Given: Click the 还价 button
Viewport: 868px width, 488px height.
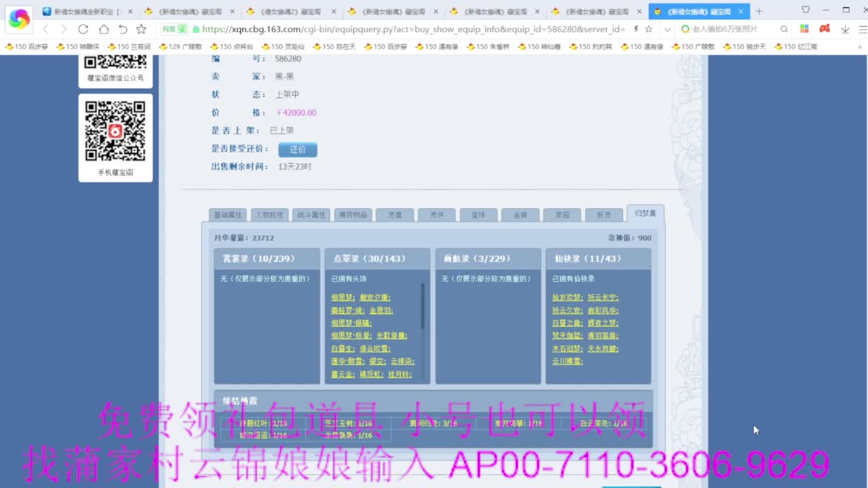Looking at the screenshot, I should click(297, 149).
